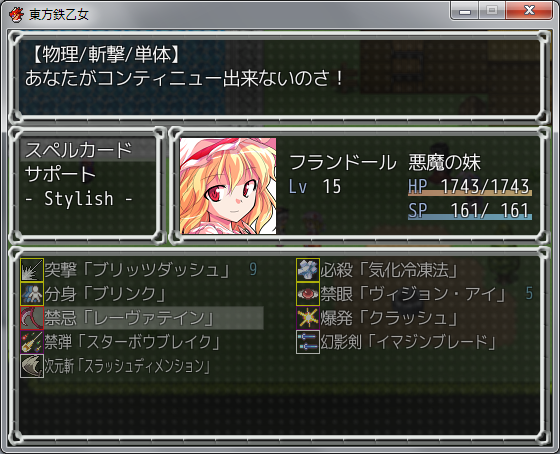560x454 pixels.
Task: Click the 次元斬「スラッシュディメンション」 slash icon
Action: (32, 366)
